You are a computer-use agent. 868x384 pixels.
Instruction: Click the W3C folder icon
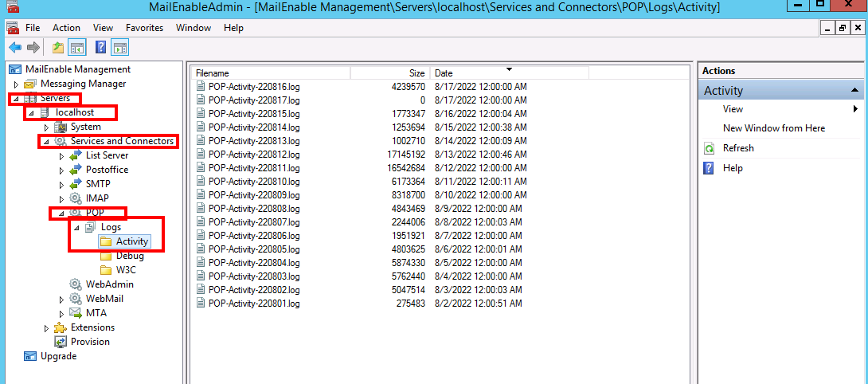pyautogui.click(x=106, y=270)
